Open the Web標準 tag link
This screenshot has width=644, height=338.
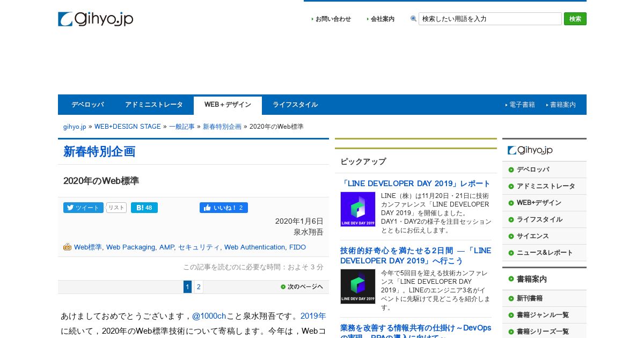point(88,247)
